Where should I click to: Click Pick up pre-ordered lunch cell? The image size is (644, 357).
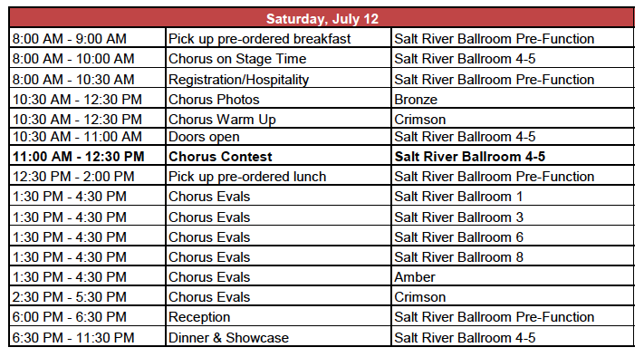(278, 176)
